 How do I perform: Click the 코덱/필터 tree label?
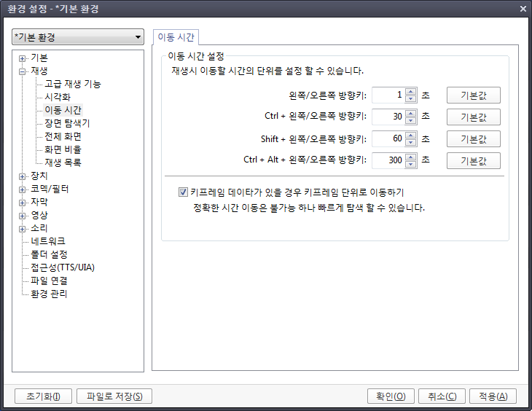pos(50,189)
